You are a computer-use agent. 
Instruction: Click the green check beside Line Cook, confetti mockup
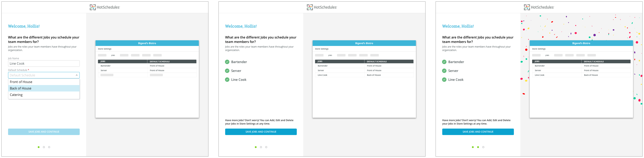(444, 80)
